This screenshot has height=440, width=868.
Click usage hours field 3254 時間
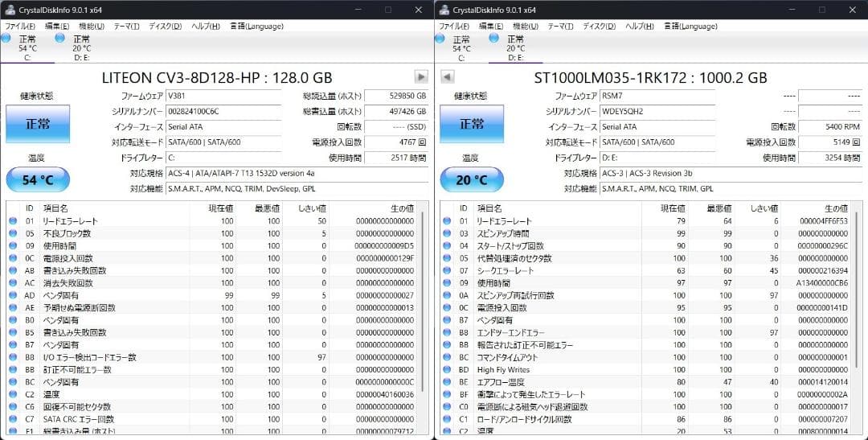pyautogui.click(x=830, y=158)
